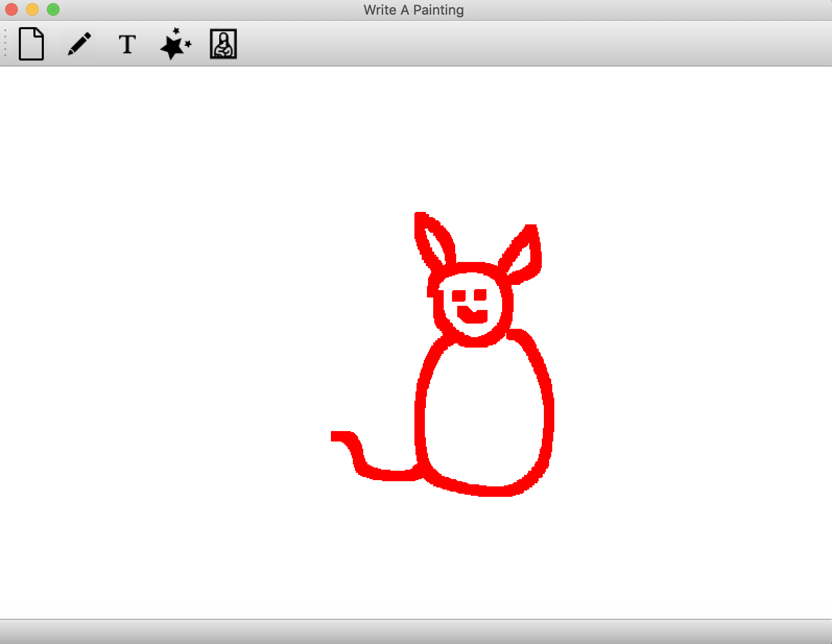Close the Write A Painting window

11,9
